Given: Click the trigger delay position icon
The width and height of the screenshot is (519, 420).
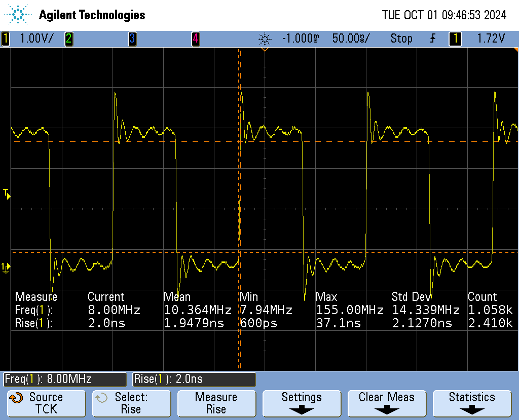Looking at the screenshot, I should pyautogui.click(x=264, y=39).
